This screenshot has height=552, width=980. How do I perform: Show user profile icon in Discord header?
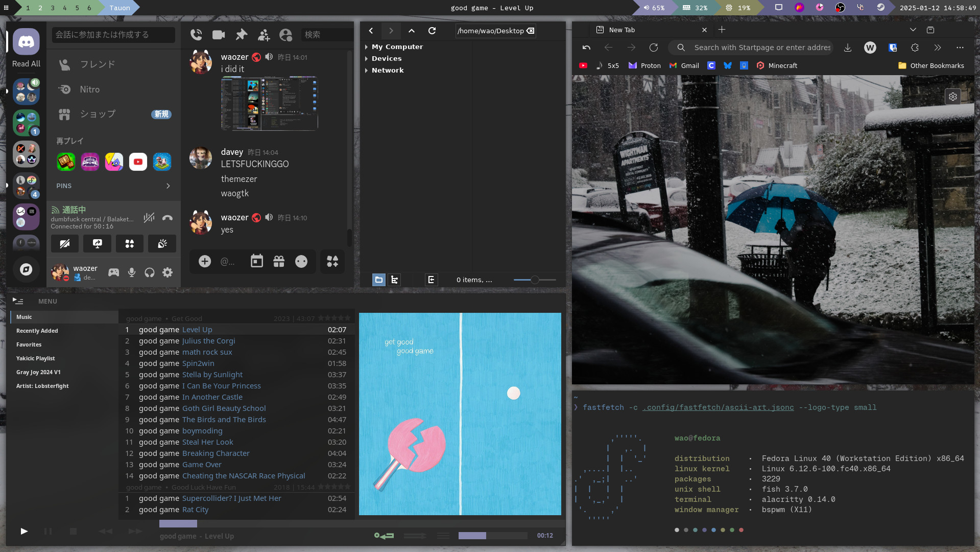(285, 35)
